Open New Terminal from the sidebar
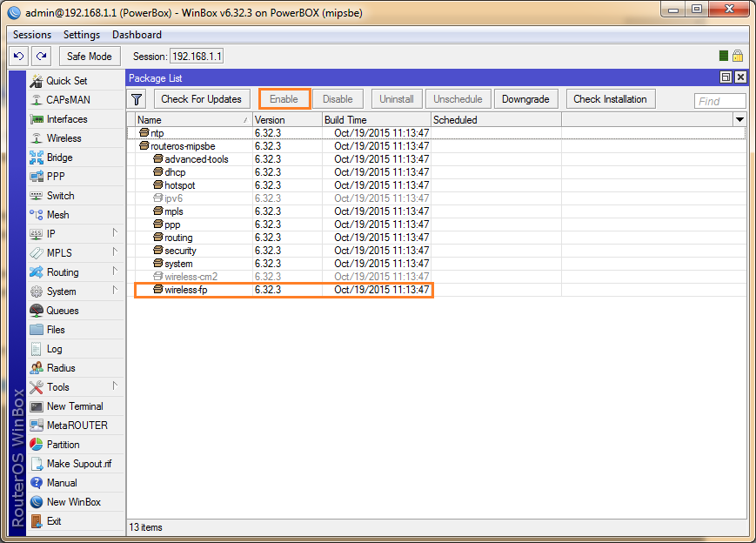756x543 pixels. (x=74, y=406)
